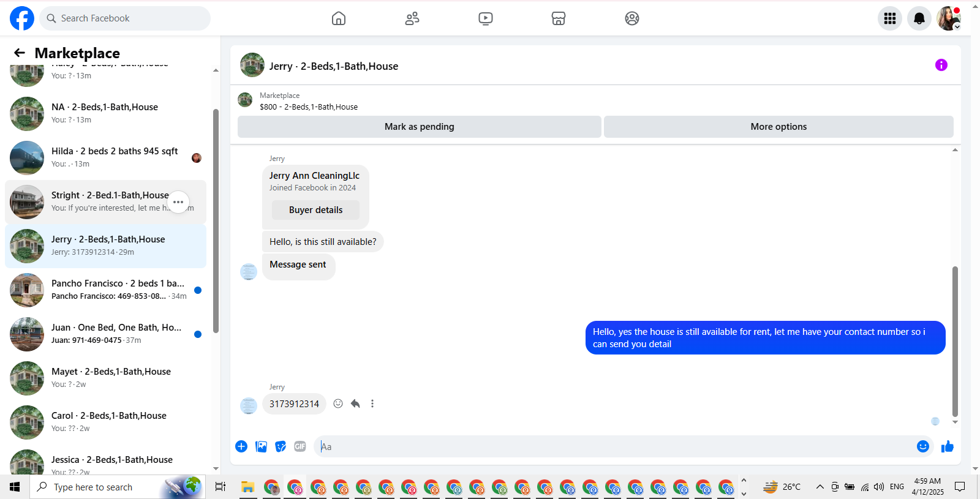980x499 pixels.
Task: Click the Search Facebook box
Action: tap(125, 18)
